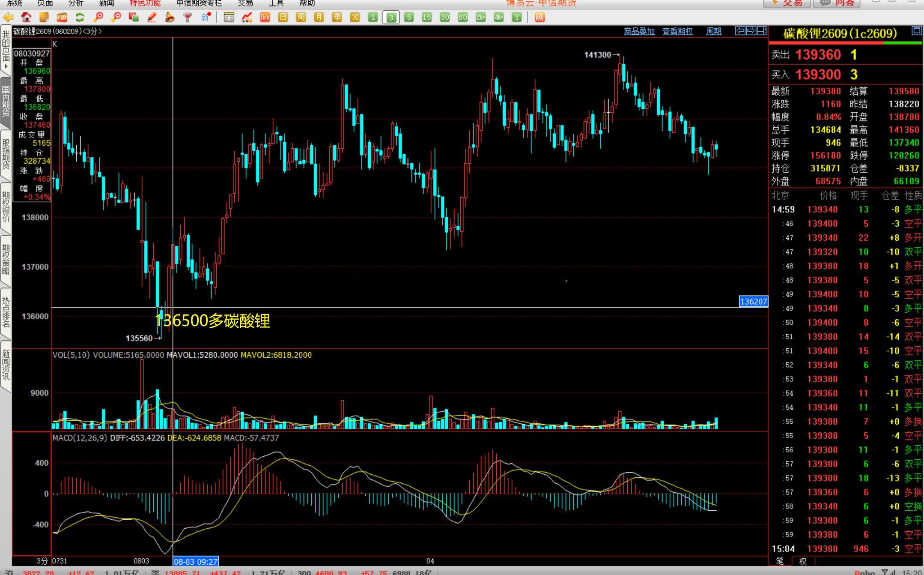Zoom in with the first magnifier icon
This screenshot has width=924, height=575.
click(98, 17)
